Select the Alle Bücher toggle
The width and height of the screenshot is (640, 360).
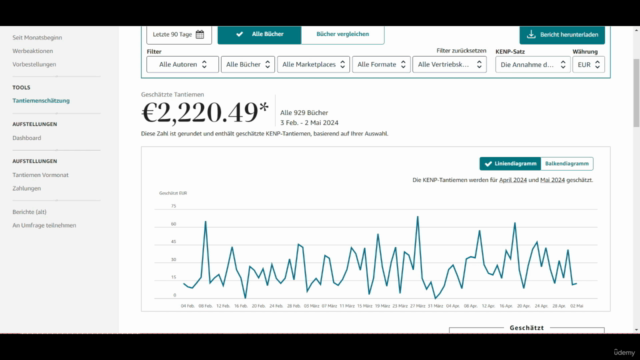(x=260, y=34)
